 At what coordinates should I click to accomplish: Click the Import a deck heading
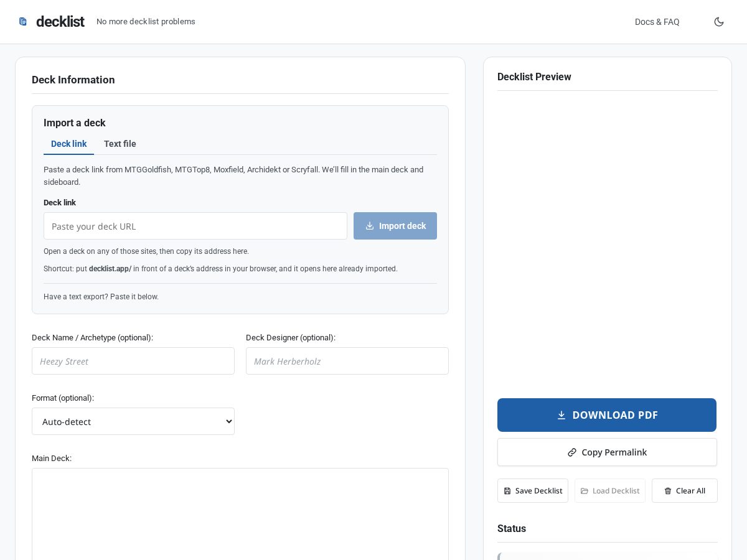click(x=75, y=123)
